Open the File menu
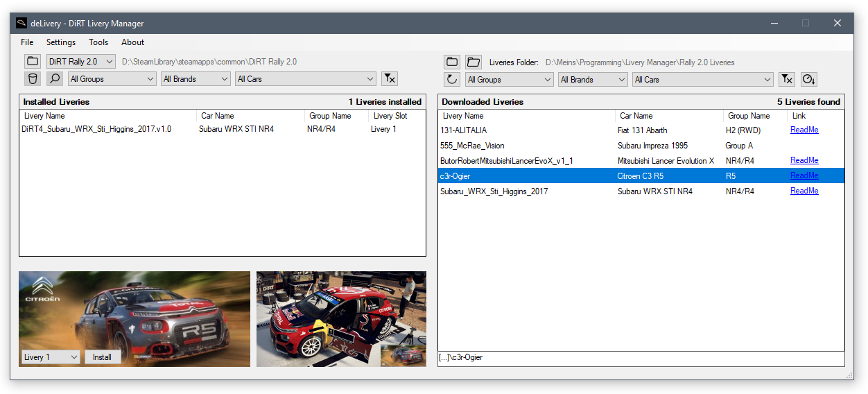This screenshot has height=394, width=868. (x=27, y=42)
